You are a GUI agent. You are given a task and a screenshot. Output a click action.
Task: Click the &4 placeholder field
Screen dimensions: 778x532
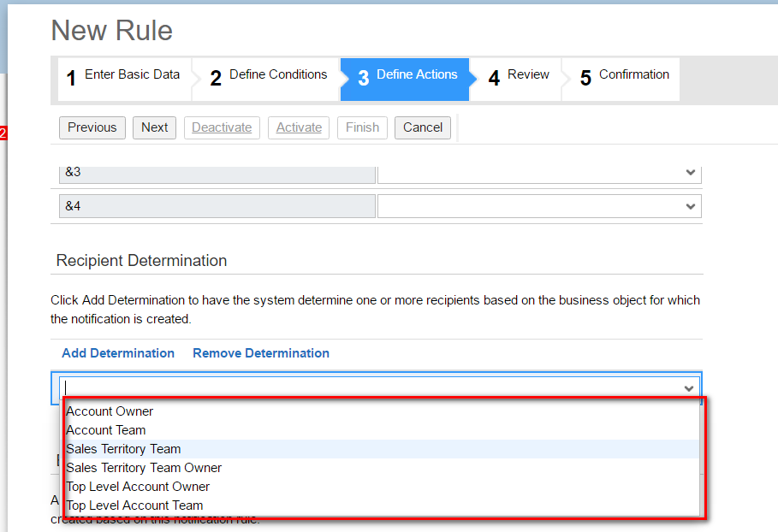tap(217, 206)
